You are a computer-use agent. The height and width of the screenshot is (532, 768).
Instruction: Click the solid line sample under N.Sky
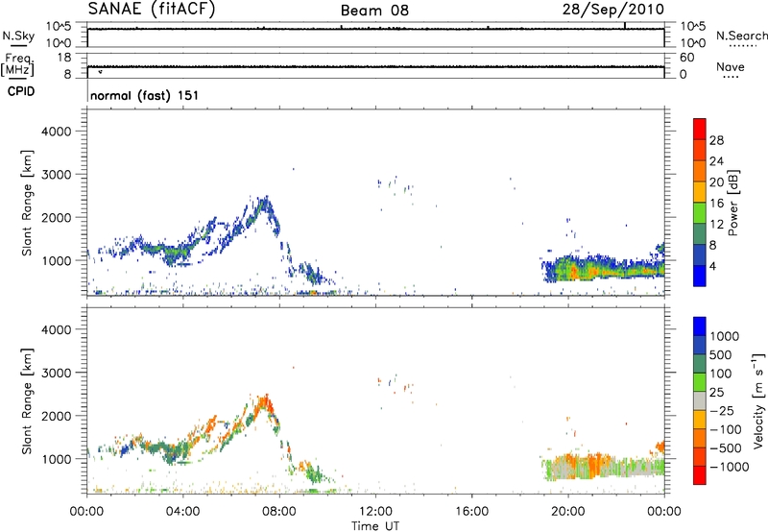click(18, 46)
